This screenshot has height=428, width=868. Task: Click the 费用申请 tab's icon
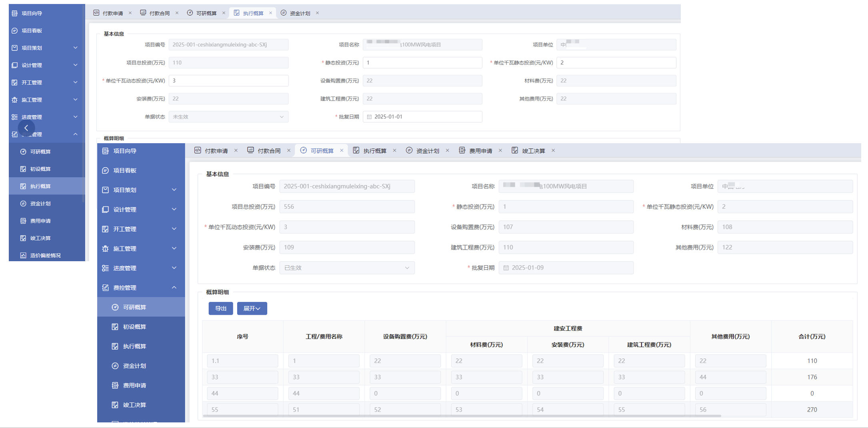pos(462,150)
